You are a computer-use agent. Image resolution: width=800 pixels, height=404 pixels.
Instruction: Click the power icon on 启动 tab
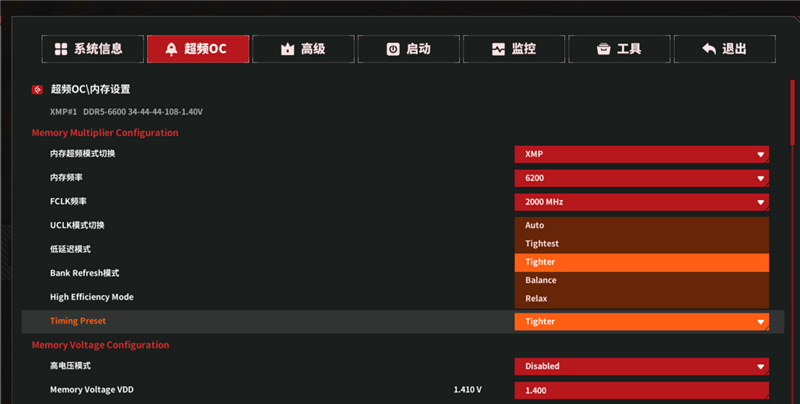click(x=393, y=49)
